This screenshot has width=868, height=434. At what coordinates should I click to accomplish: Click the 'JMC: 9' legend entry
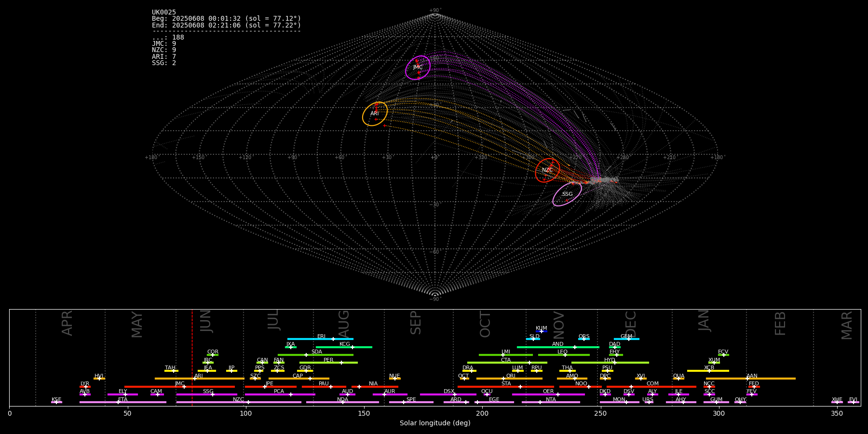tap(164, 44)
